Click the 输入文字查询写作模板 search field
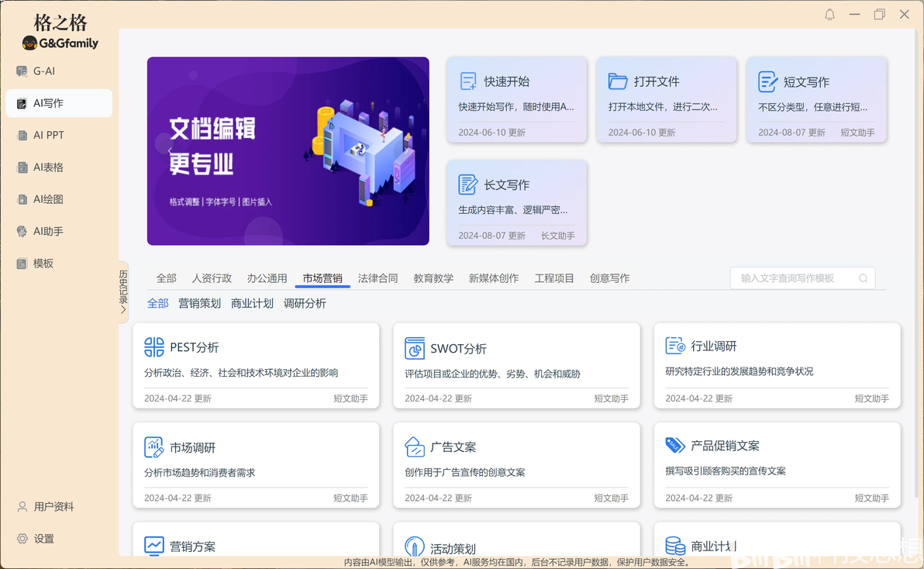The height and width of the screenshot is (569, 924). (x=802, y=278)
